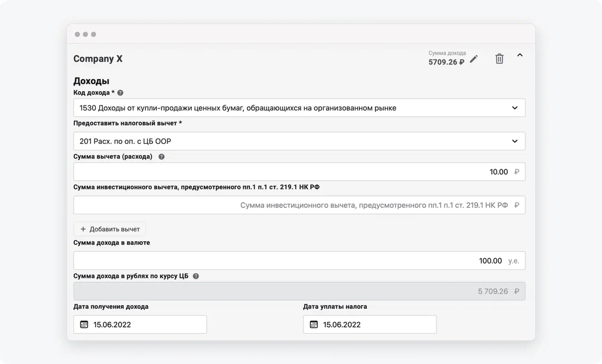
Task: Click the plus icon in Добавить вычет
Action: (x=83, y=229)
